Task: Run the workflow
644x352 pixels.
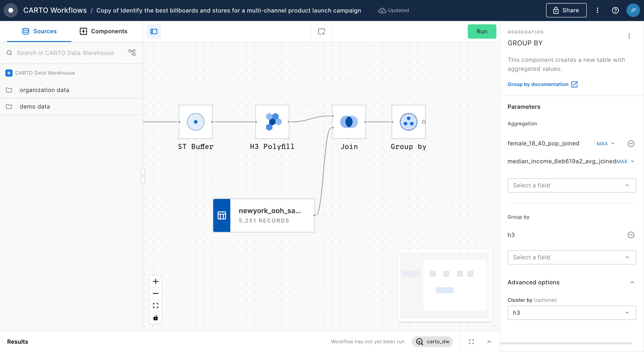Action: tap(482, 31)
